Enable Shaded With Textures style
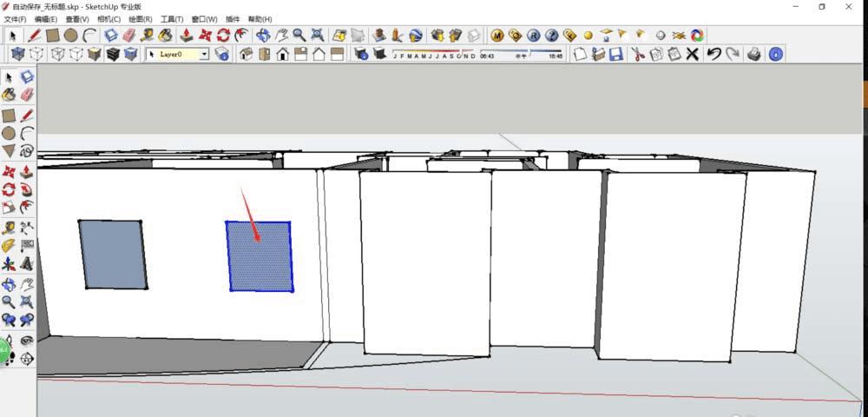868x417 pixels. 112,54
